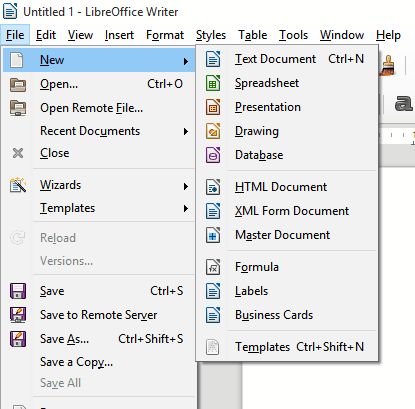Click the New document icon in File menu
415x409 pixels.
coord(17,60)
